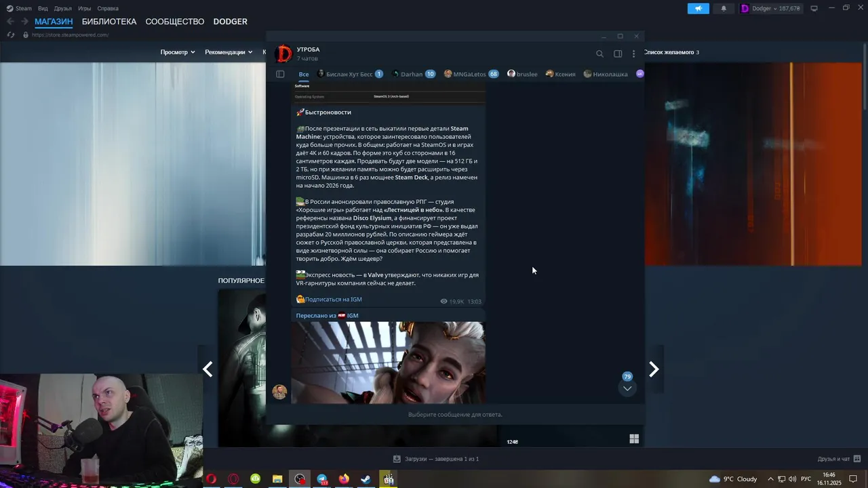Click 19.9K views counter on post
This screenshot has width=868, height=488.
(x=452, y=302)
